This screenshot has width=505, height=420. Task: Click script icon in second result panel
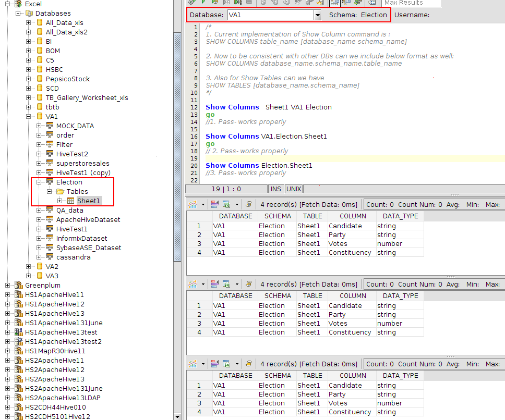pyautogui.click(x=248, y=284)
